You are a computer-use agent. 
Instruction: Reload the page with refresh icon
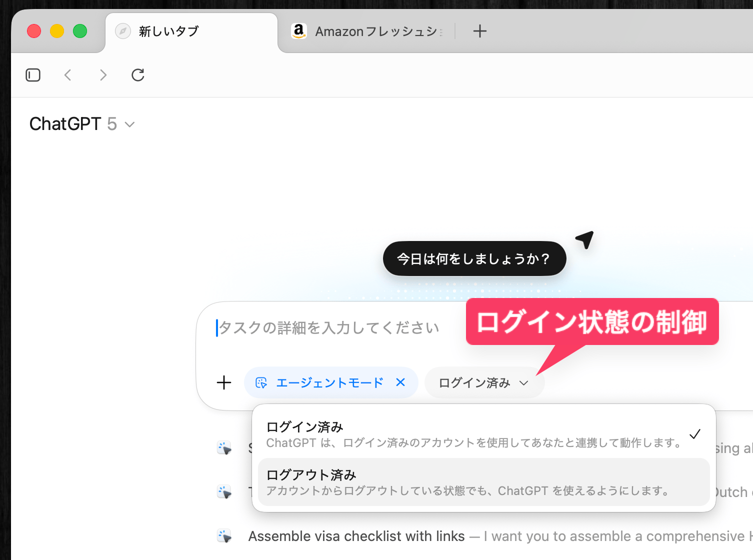138,75
